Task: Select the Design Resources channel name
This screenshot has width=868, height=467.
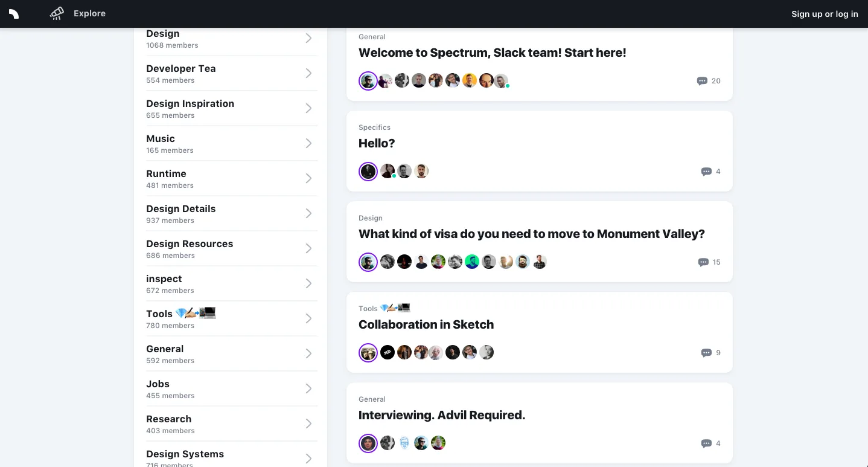Action: tap(190, 243)
